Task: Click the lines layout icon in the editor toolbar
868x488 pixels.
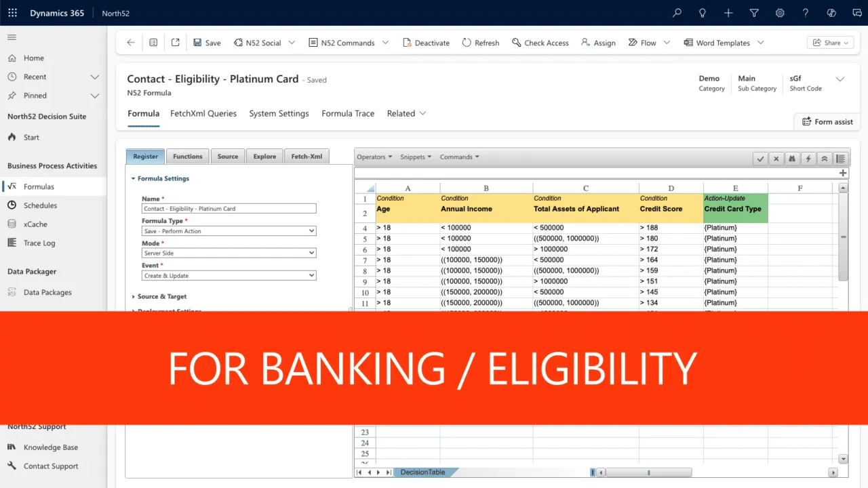Action: point(840,158)
